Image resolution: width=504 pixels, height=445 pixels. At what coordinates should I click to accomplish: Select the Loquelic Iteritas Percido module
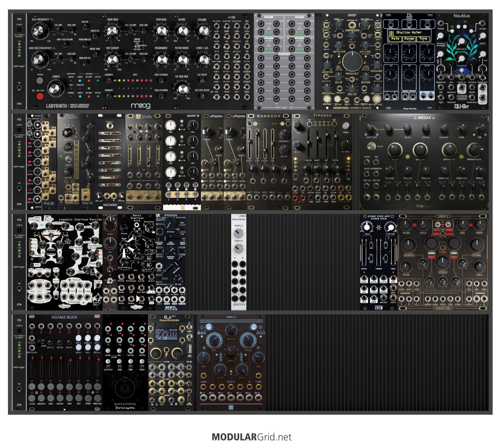(x=65, y=262)
